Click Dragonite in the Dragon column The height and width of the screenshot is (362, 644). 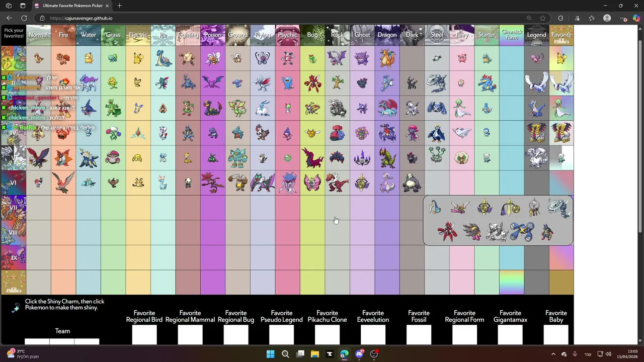tap(387, 58)
